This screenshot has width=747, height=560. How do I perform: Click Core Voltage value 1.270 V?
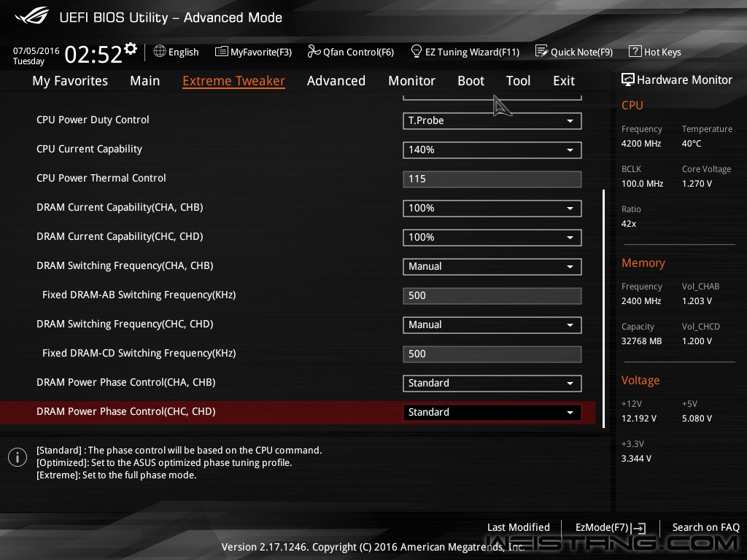697,183
